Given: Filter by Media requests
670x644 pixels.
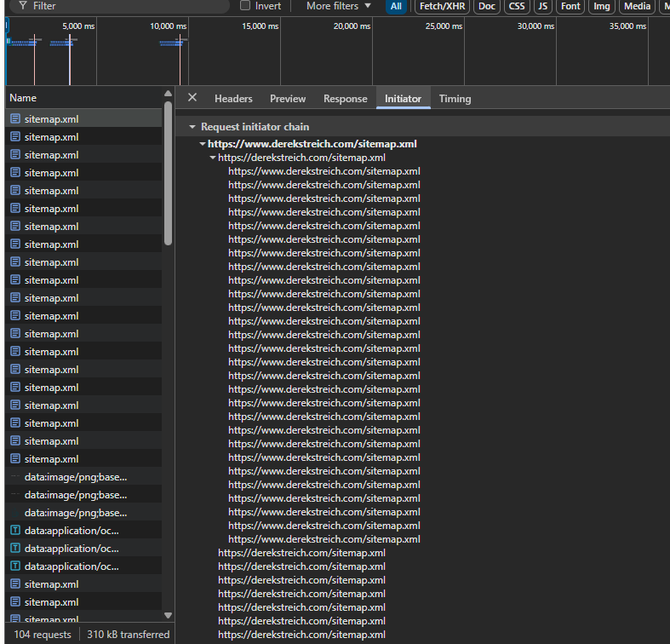Looking at the screenshot, I should [637, 7].
